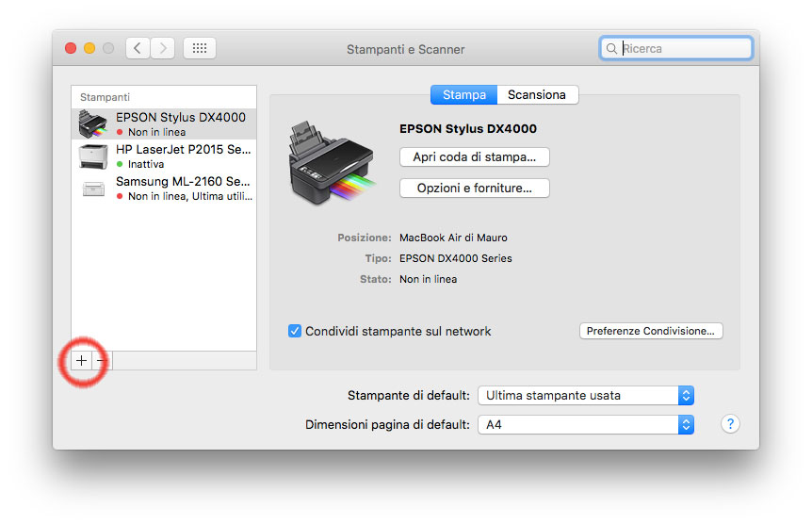Click the 'Stampanti' list header

pos(105,97)
